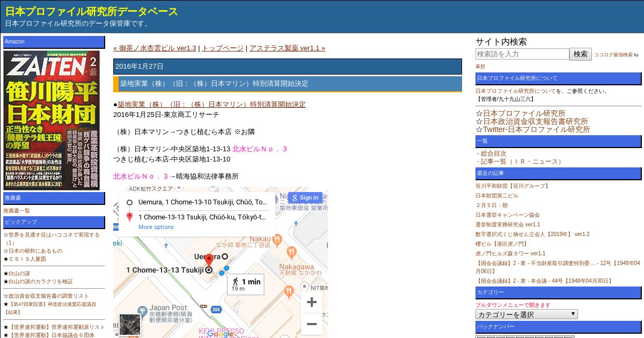Click the walking person icon in route bubble
Image resolution: width=644 pixels, height=338 pixels.
coord(235,282)
